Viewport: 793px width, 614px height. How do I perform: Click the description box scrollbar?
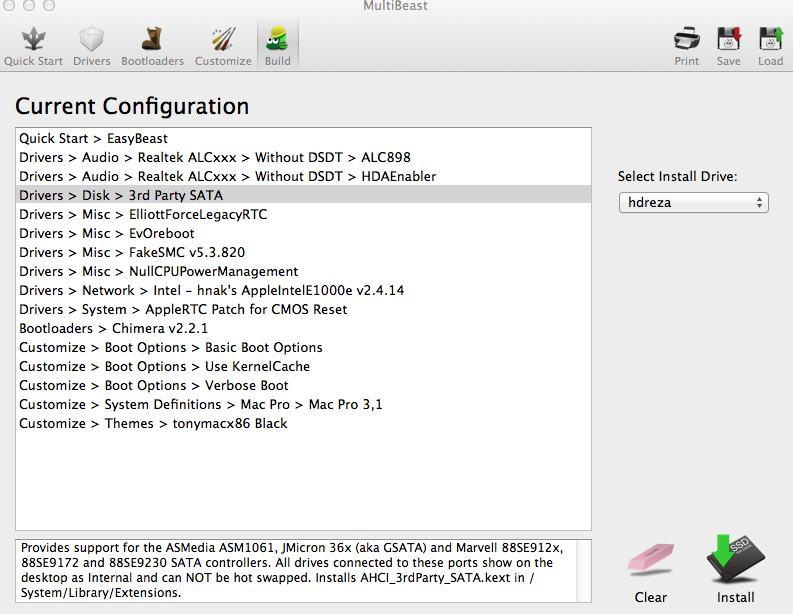pyautogui.click(x=584, y=571)
